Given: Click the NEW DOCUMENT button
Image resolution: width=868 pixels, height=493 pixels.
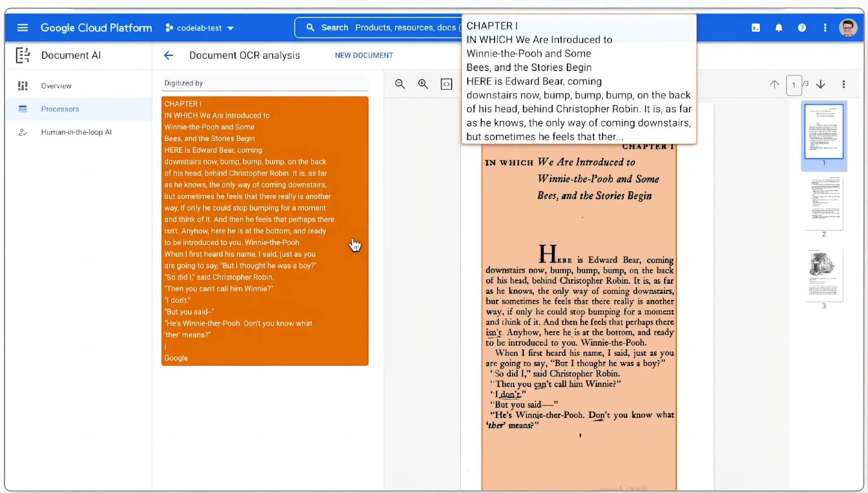Looking at the screenshot, I should pos(364,55).
